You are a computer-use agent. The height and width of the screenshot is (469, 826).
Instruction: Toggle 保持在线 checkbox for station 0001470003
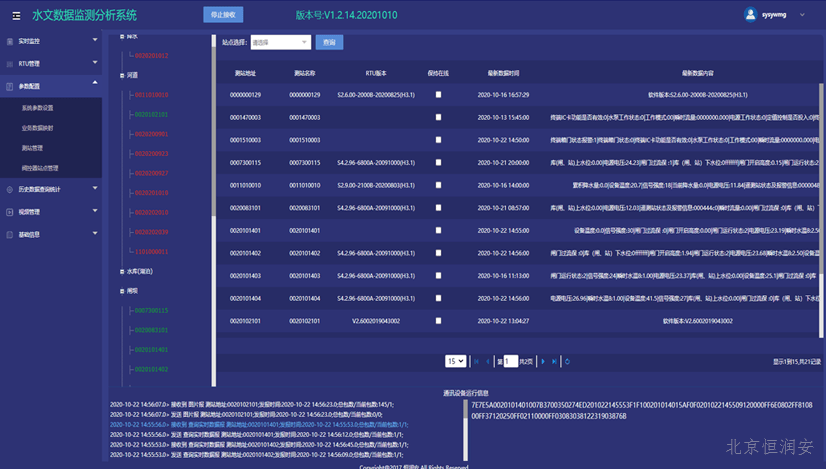click(x=438, y=118)
